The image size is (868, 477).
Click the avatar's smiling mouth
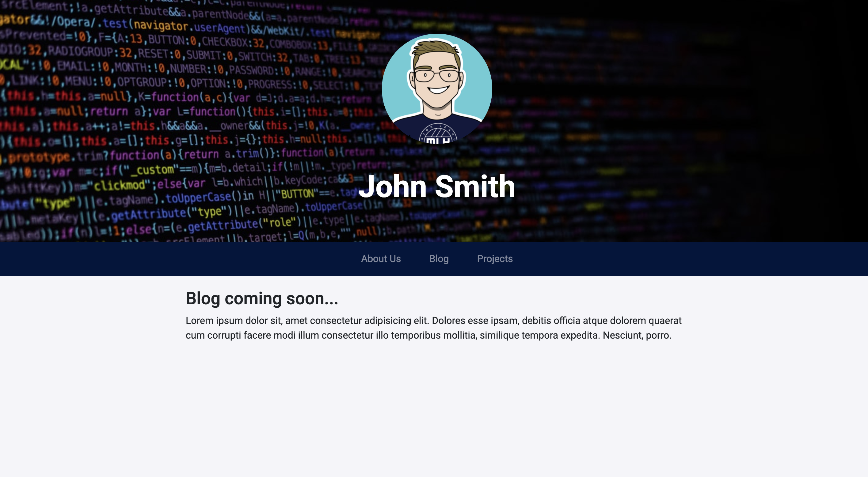pyautogui.click(x=438, y=90)
